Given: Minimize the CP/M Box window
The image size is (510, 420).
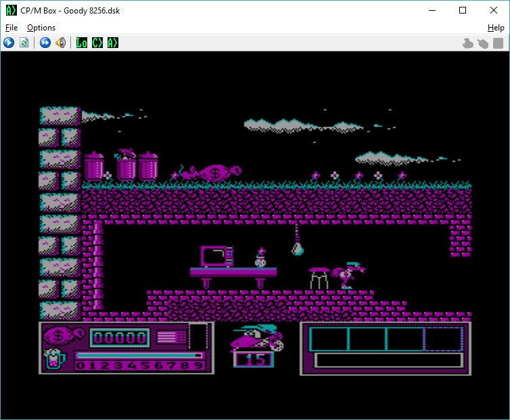Looking at the screenshot, I should (432, 10).
